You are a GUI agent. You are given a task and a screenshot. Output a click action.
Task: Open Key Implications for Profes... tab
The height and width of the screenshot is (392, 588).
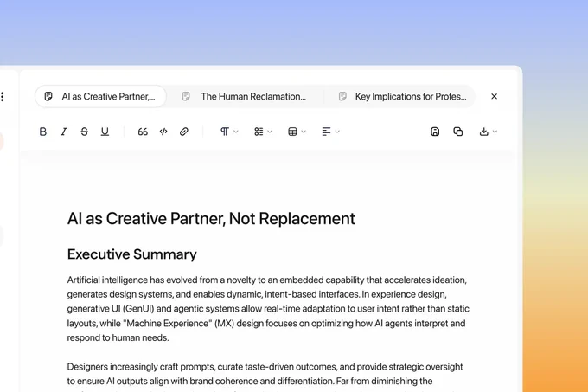click(x=402, y=96)
